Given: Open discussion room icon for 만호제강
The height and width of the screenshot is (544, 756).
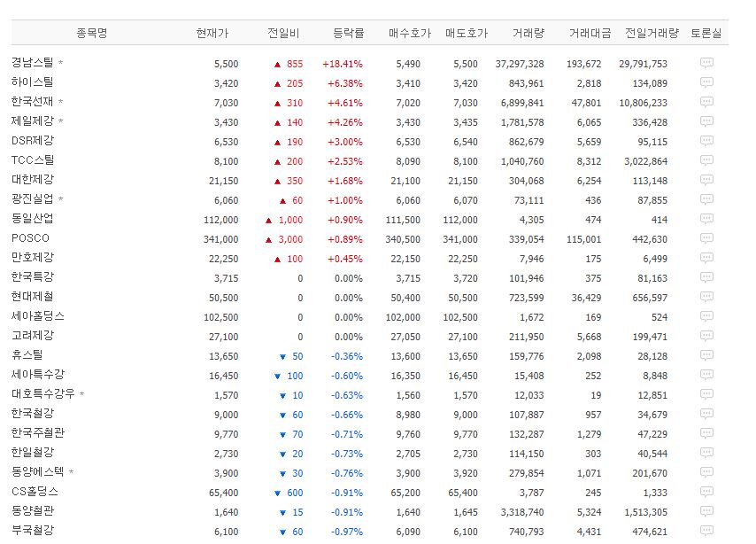Looking at the screenshot, I should pyautogui.click(x=706, y=258).
